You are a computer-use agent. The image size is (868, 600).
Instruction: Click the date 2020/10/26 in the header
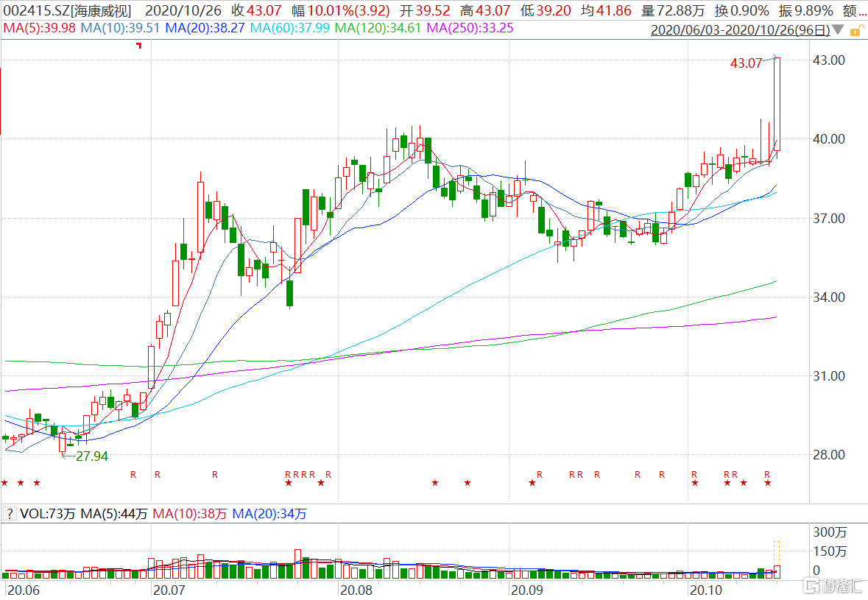click(x=183, y=10)
